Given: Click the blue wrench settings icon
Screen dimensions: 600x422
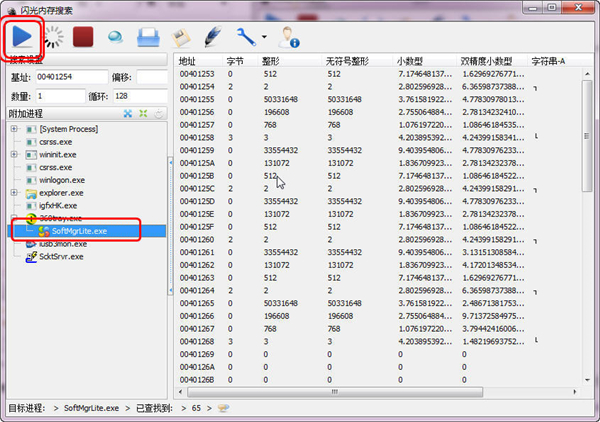Looking at the screenshot, I should 246,38.
